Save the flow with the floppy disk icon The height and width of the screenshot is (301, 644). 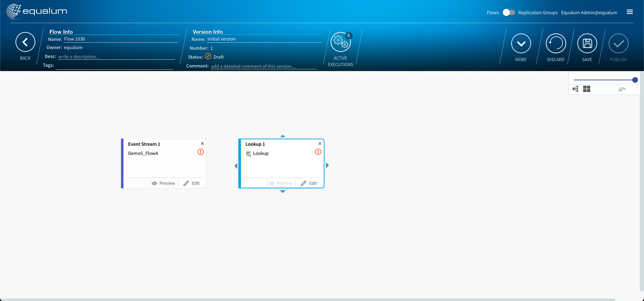587,43
